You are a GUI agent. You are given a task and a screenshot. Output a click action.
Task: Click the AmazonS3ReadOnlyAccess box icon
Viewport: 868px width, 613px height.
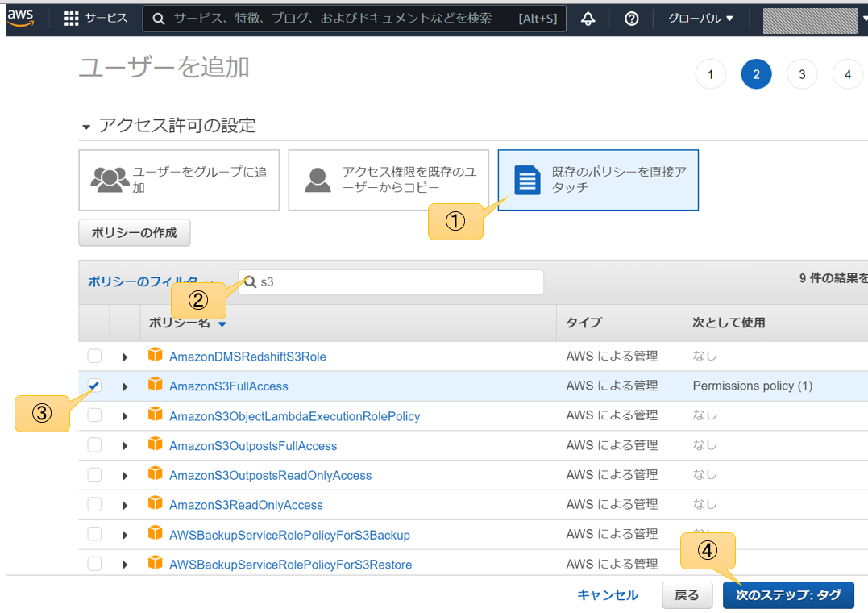(x=156, y=503)
